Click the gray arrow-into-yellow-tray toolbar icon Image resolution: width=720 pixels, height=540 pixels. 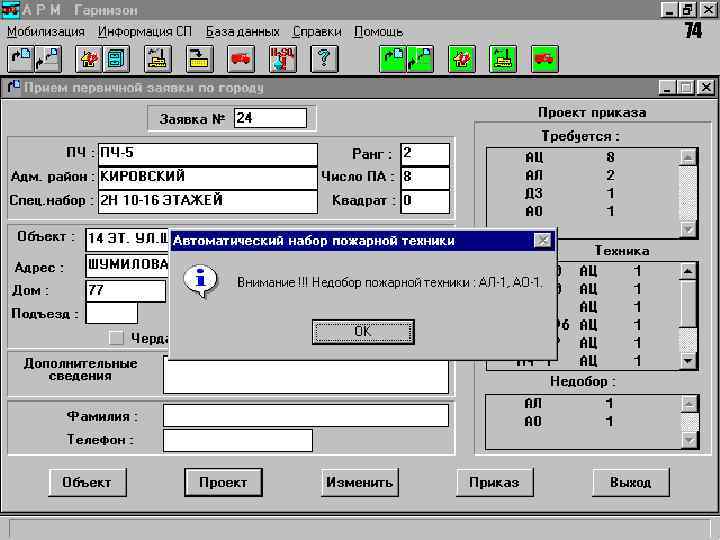pyautogui.click(x=199, y=59)
